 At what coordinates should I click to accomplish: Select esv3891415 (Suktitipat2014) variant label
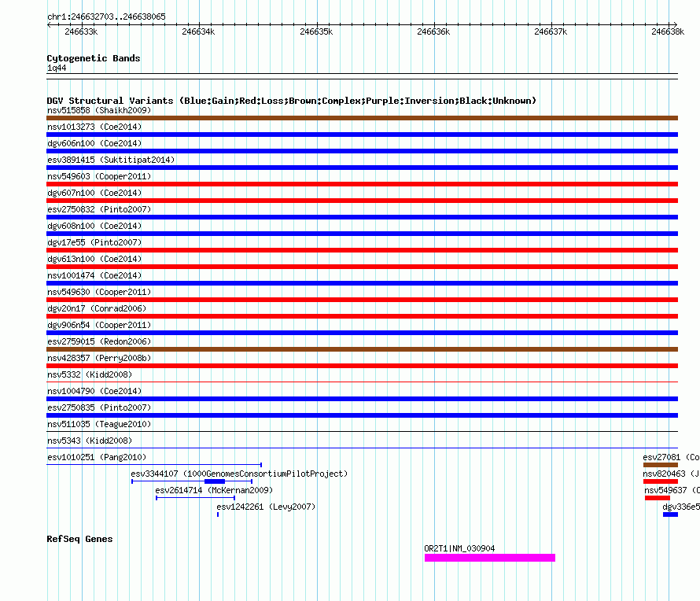click(111, 160)
